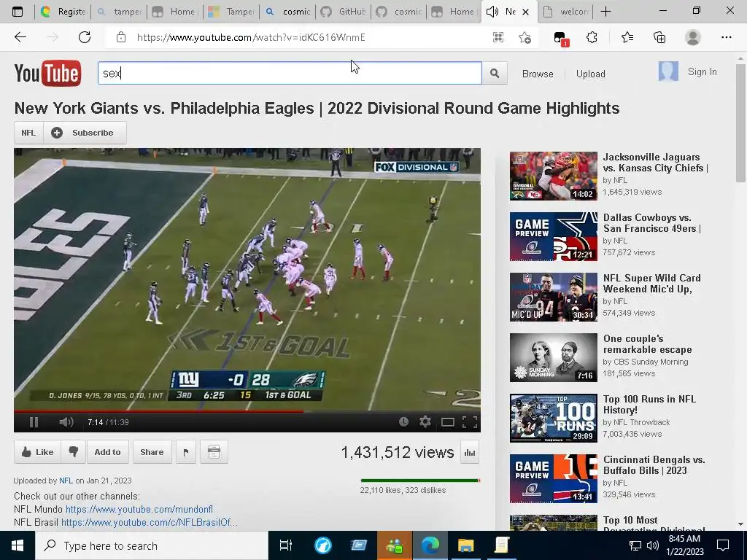Image resolution: width=747 pixels, height=560 pixels.
Task: Add page to favorites star-plus icon
Action: 525,37
